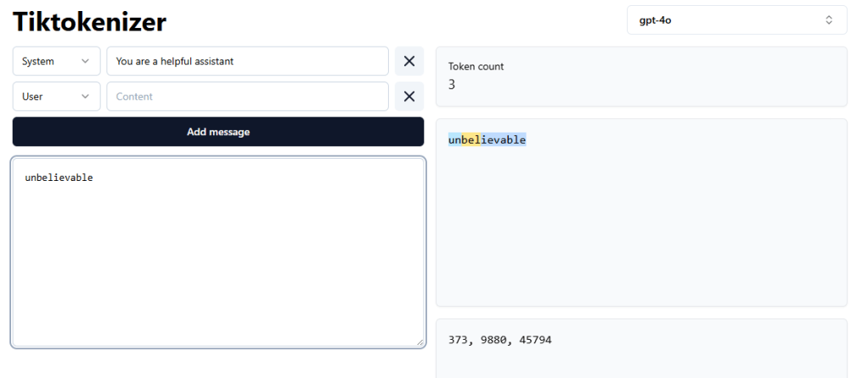
Task: Click the Tiktokenizer page title
Action: pos(89,22)
